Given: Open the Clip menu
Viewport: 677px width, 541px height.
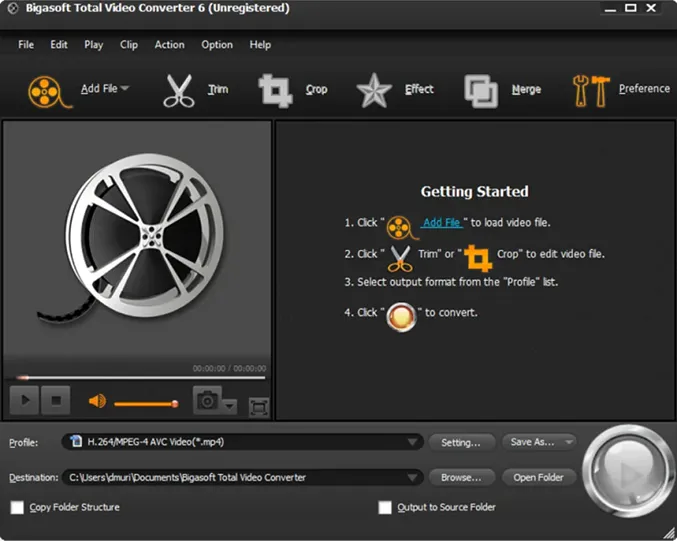Looking at the screenshot, I should [129, 44].
